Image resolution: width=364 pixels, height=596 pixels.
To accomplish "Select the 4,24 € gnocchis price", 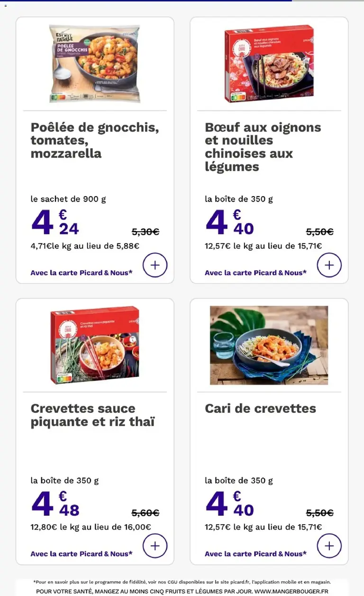I will (x=55, y=222).
